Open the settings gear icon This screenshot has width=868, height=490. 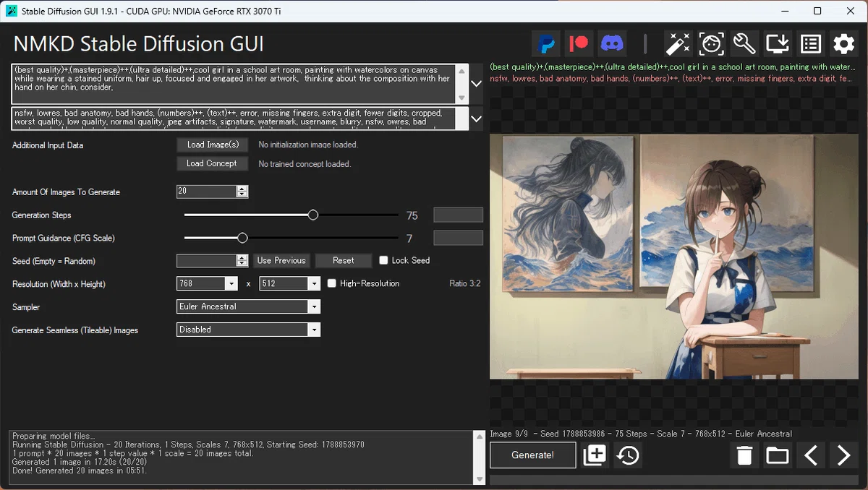click(x=844, y=43)
